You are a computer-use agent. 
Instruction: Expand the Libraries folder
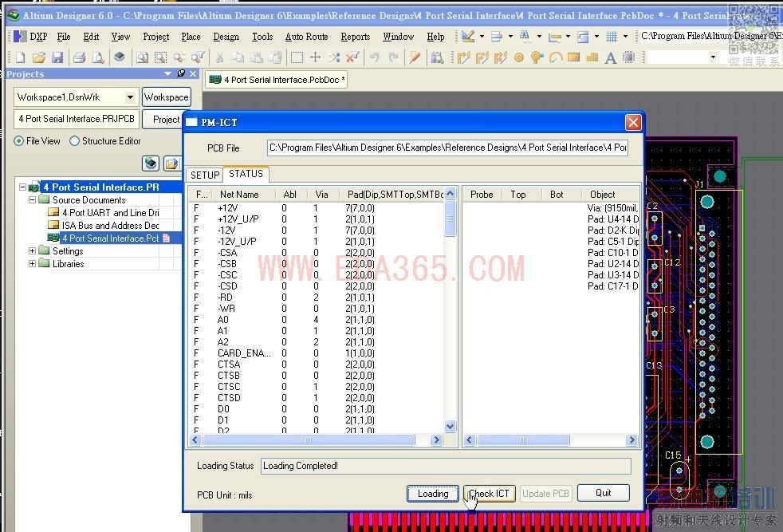pos(33,263)
